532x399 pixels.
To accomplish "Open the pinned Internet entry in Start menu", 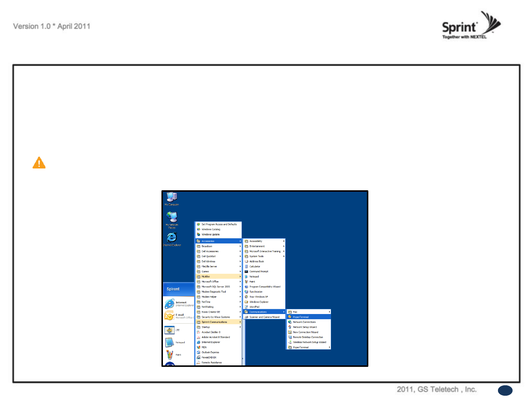I will tap(179, 304).
